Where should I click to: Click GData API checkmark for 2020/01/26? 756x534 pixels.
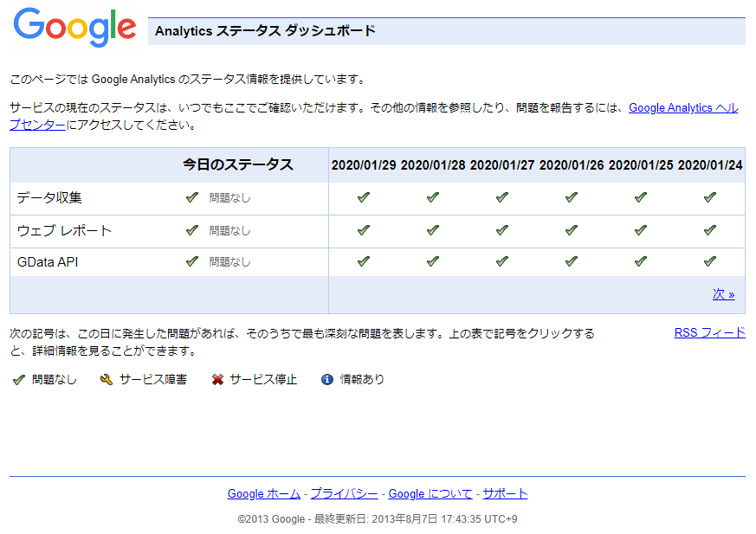pyautogui.click(x=572, y=261)
